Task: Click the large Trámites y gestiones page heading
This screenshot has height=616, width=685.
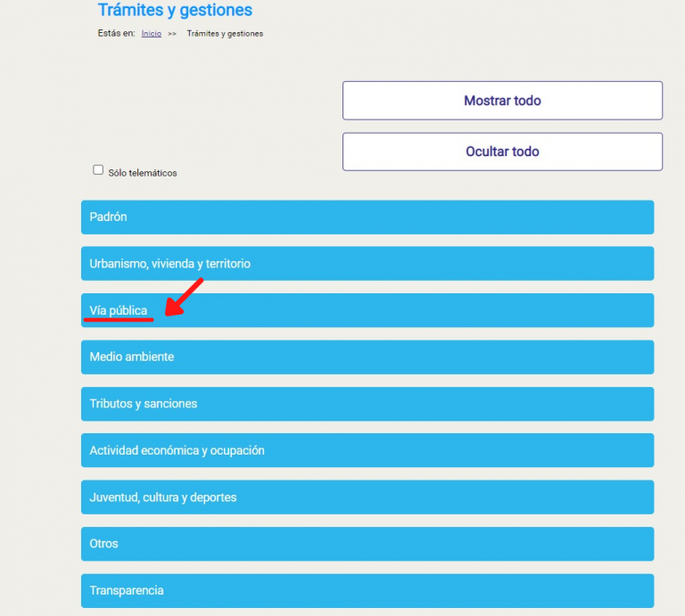Action: pyautogui.click(x=175, y=11)
